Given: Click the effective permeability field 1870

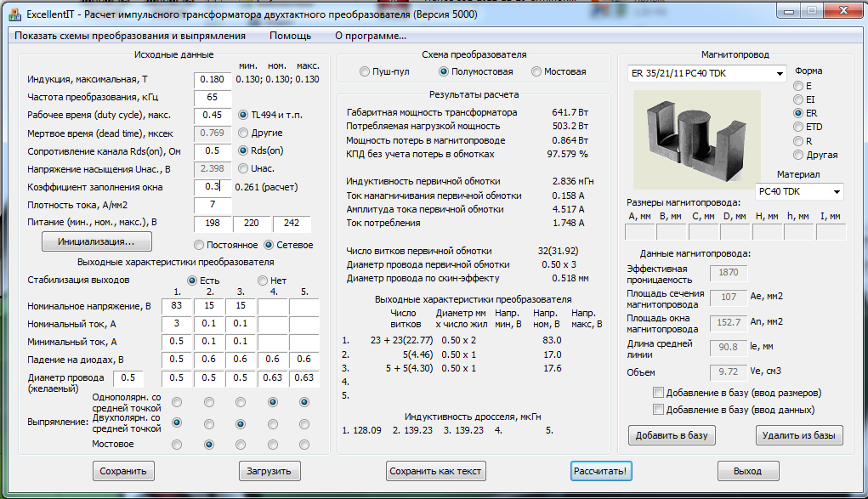Looking at the screenshot, I should 729,273.
